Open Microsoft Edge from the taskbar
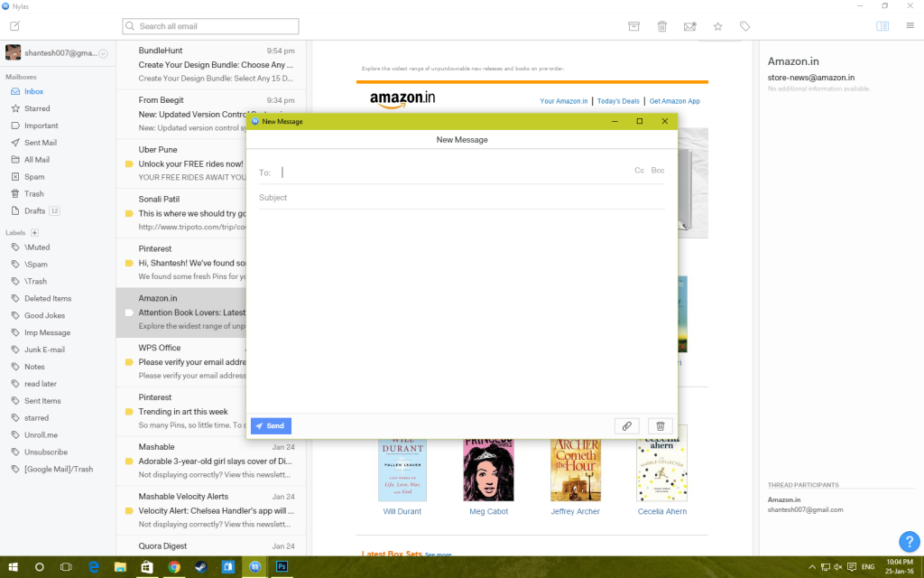Viewport: 924px width, 578px height. click(93, 567)
